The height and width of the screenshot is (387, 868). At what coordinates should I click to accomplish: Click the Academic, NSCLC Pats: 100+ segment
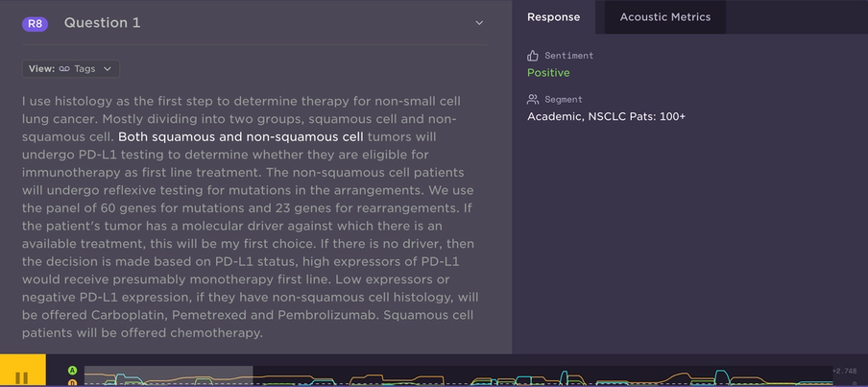click(606, 117)
